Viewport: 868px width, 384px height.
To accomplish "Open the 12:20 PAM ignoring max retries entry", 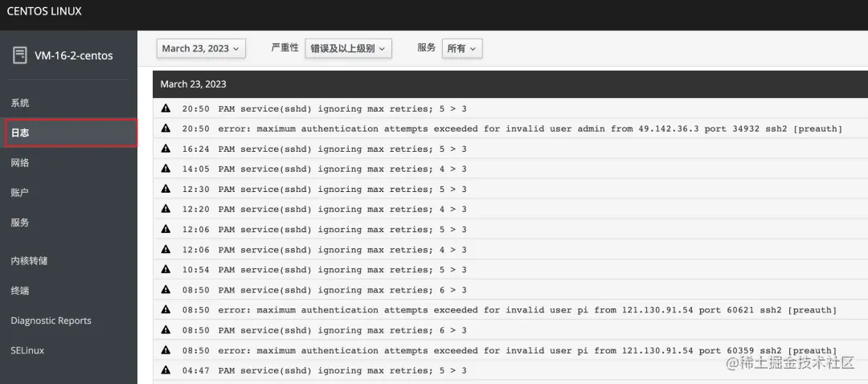I will pos(510,209).
